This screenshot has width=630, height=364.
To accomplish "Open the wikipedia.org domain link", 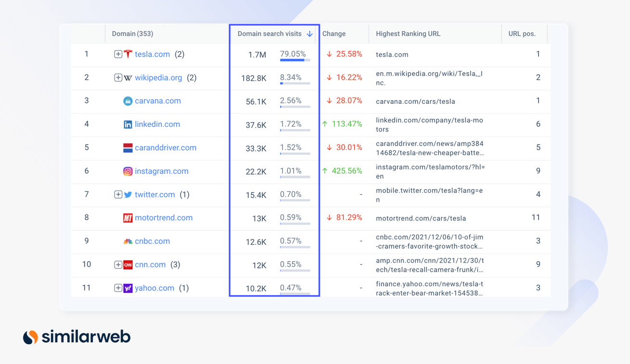I will pyautogui.click(x=158, y=77).
